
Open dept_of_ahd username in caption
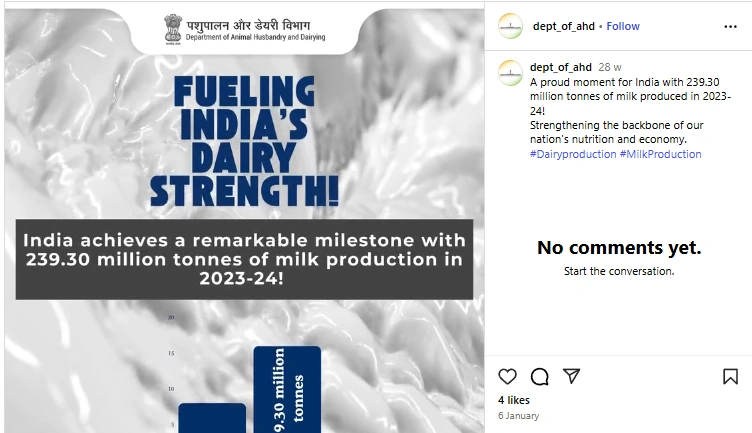pos(561,67)
